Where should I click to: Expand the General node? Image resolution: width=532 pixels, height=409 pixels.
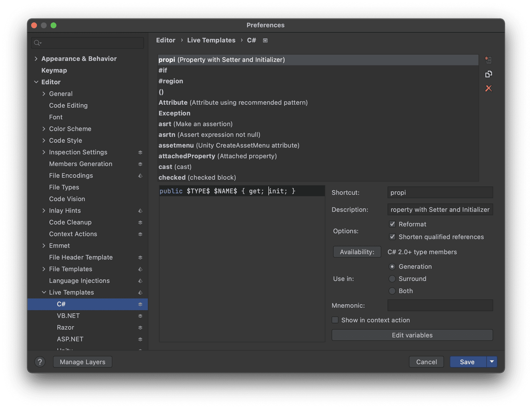tap(44, 94)
